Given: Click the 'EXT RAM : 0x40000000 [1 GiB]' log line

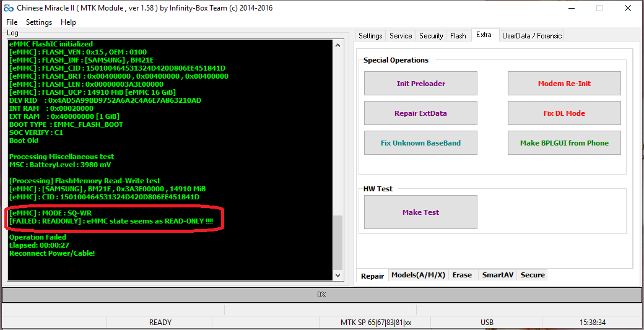Looking at the screenshot, I should point(64,116).
